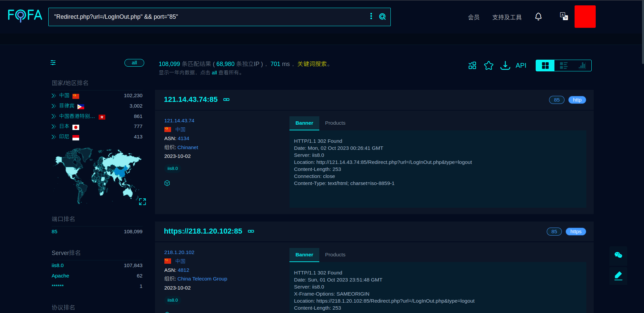Click ASN 4812 link
The height and width of the screenshot is (313, 644).
183,270
